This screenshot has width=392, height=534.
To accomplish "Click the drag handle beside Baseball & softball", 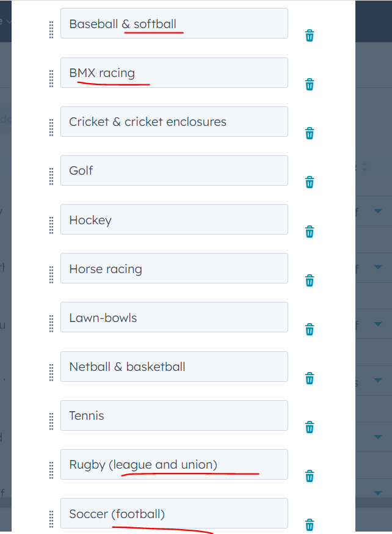I will [51, 29].
